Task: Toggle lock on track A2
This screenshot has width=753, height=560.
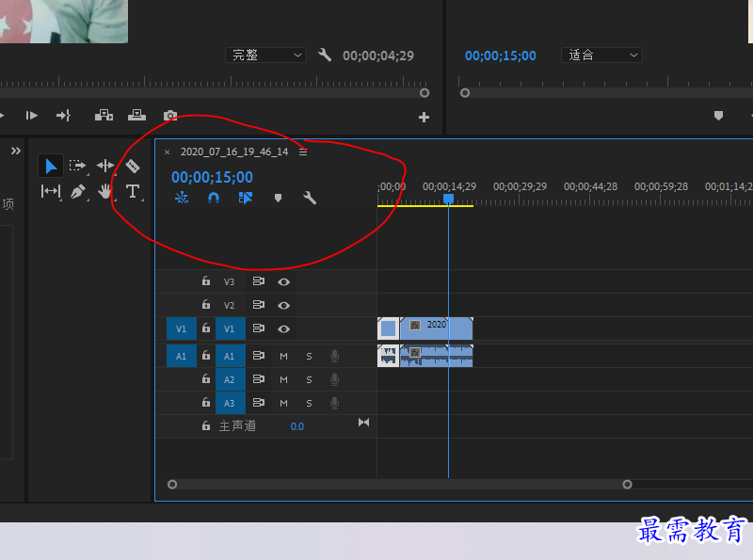Action: pyautogui.click(x=206, y=379)
